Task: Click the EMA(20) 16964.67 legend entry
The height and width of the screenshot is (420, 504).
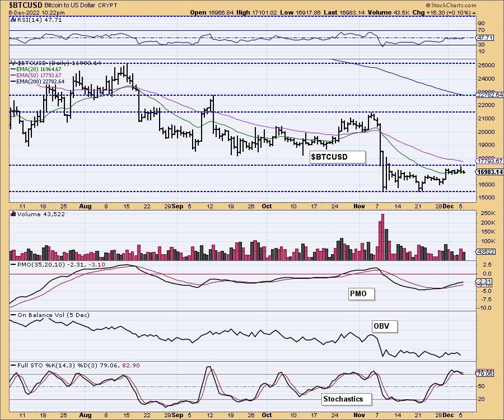Action: pos(39,69)
